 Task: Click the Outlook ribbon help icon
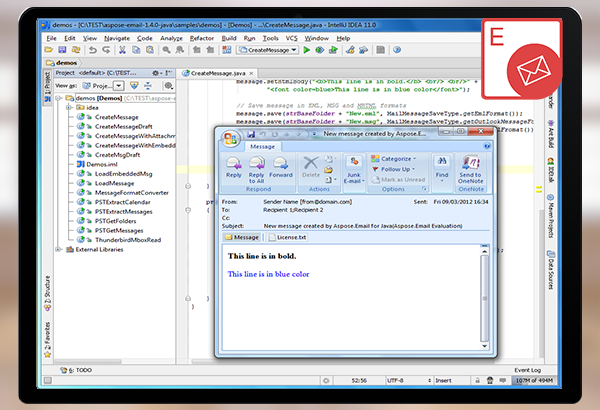click(487, 146)
